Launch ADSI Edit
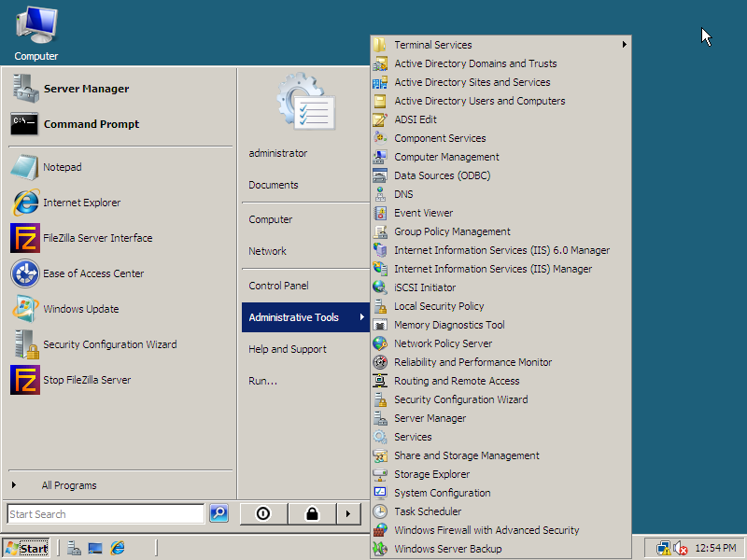 [500, 119]
